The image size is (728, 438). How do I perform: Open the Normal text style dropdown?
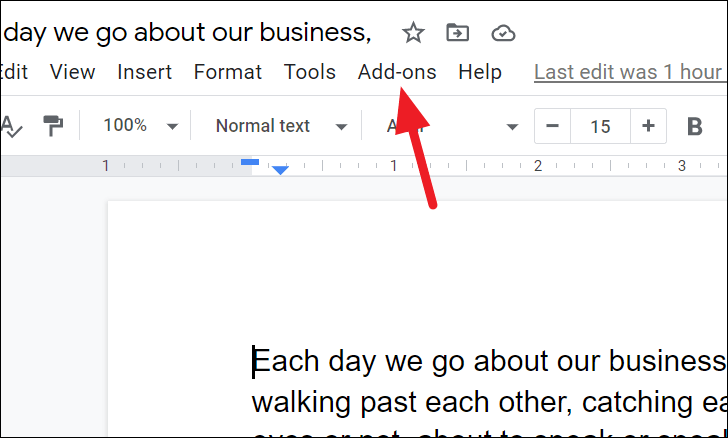[x=281, y=126]
